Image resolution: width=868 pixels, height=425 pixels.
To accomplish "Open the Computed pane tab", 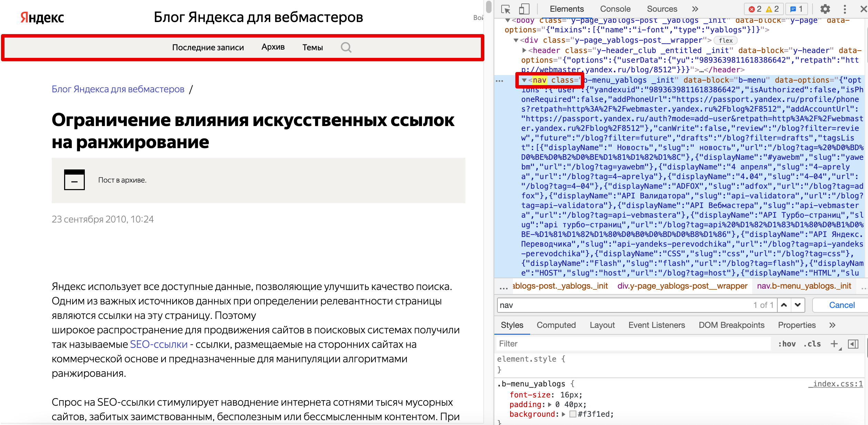I will click(556, 325).
